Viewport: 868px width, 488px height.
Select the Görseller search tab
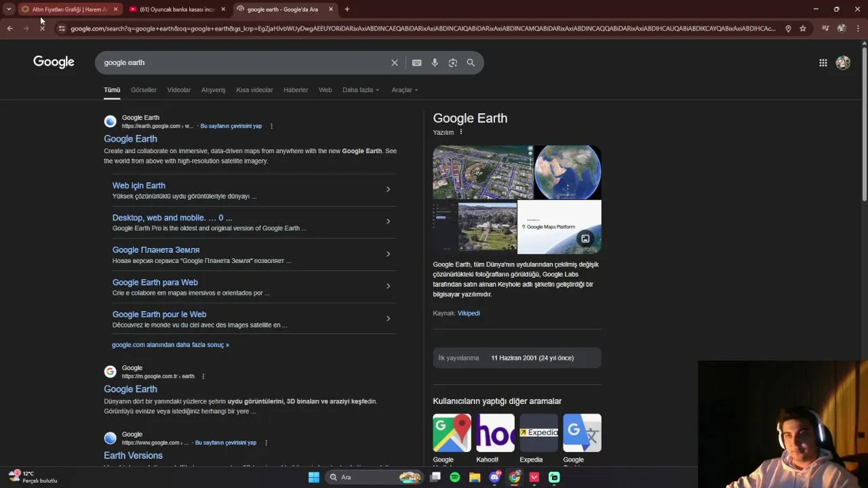[x=144, y=89]
